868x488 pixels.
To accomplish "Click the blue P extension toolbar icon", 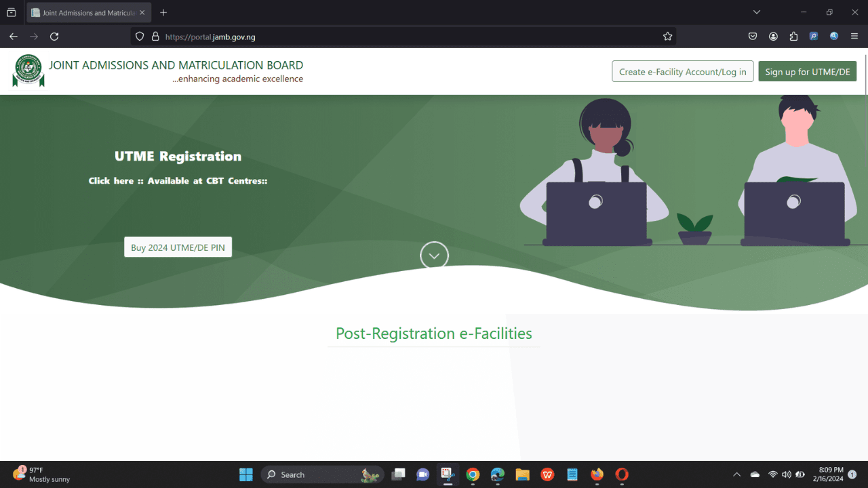I will (814, 37).
